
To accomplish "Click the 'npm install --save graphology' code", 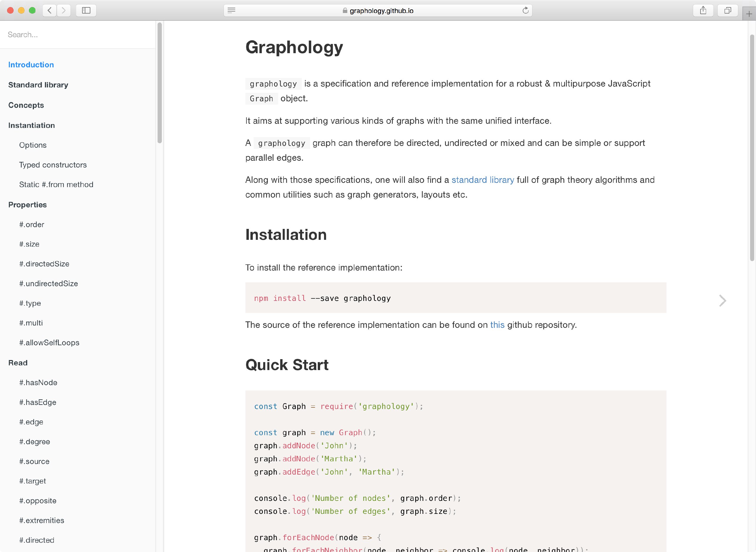I will 322,298.
